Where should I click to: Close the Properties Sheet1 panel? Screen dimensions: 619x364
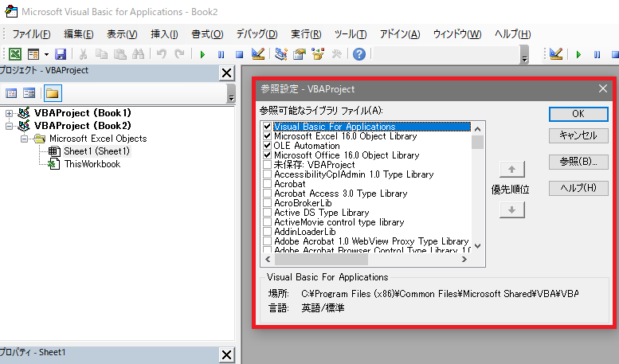[226, 355]
